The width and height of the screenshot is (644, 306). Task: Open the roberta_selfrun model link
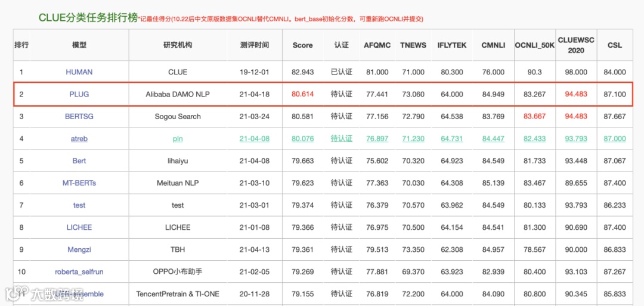(x=79, y=271)
